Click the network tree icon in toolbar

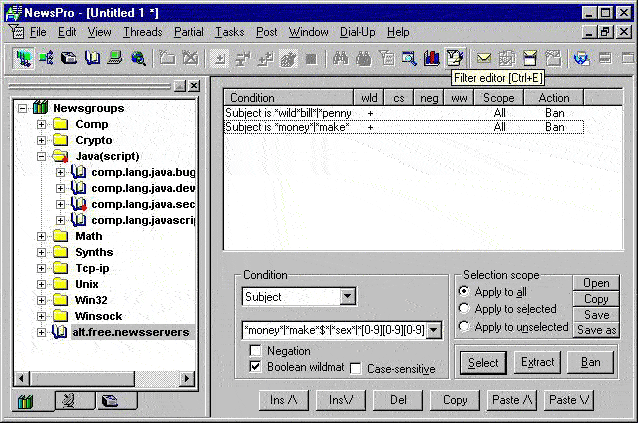(x=23, y=59)
